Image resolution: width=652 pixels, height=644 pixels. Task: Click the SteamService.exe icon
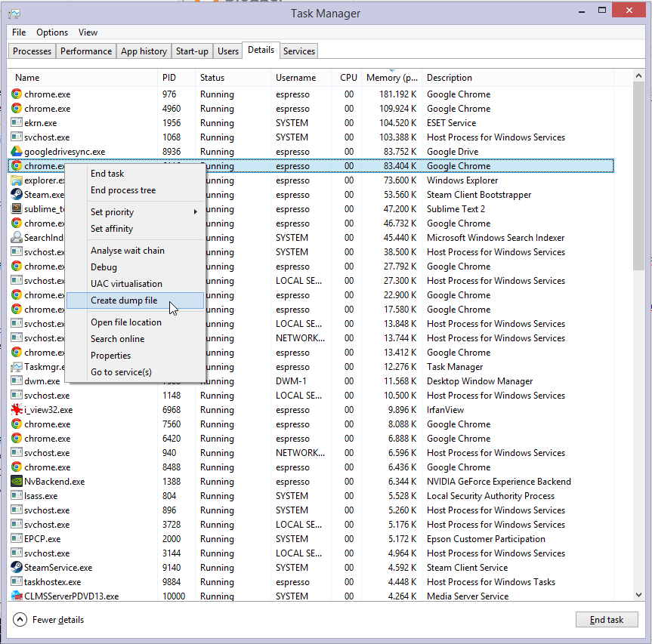pyautogui.click(x=17, y=568)
